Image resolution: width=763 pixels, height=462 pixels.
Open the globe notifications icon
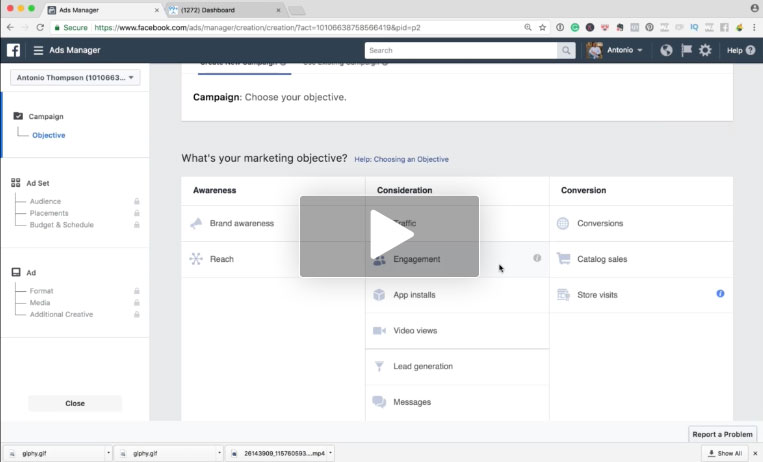[666, 50]
